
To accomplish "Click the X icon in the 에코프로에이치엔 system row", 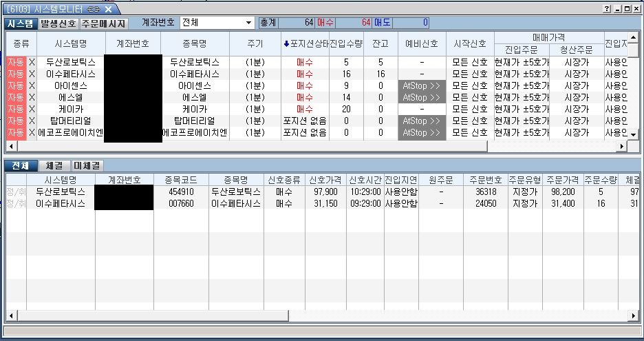I will tap(32, 132).
